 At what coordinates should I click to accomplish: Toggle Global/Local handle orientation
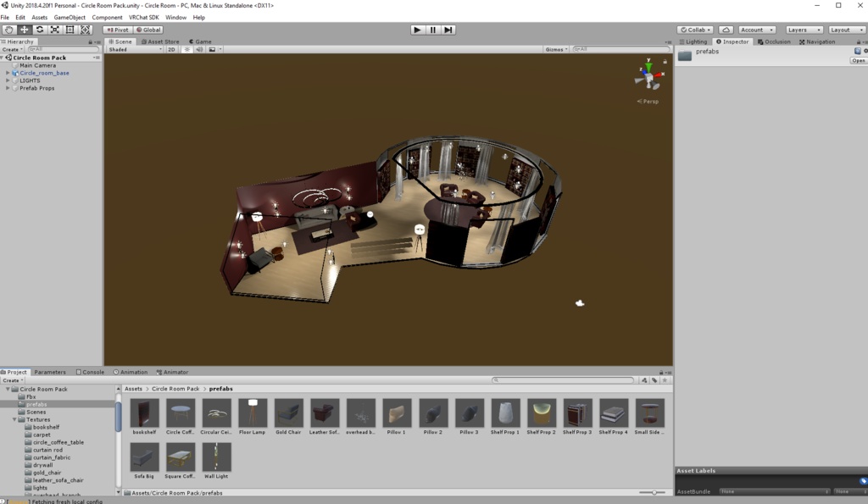click(148, 29)
